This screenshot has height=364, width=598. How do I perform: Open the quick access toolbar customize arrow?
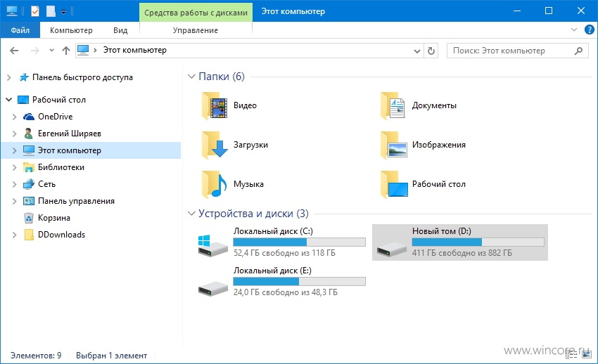(64, 12)
